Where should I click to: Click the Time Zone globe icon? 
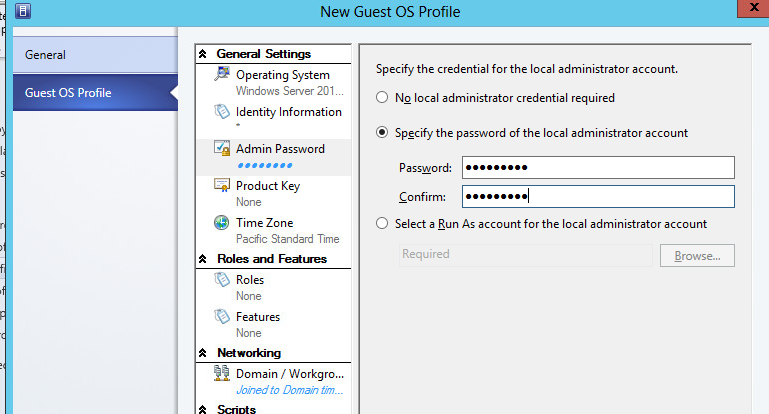222,222
